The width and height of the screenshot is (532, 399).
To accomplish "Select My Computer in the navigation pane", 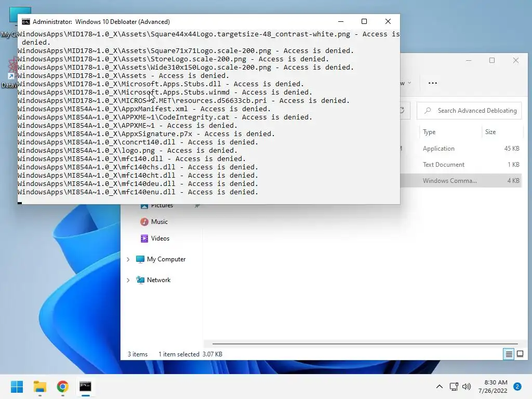I will click(166, 259).
